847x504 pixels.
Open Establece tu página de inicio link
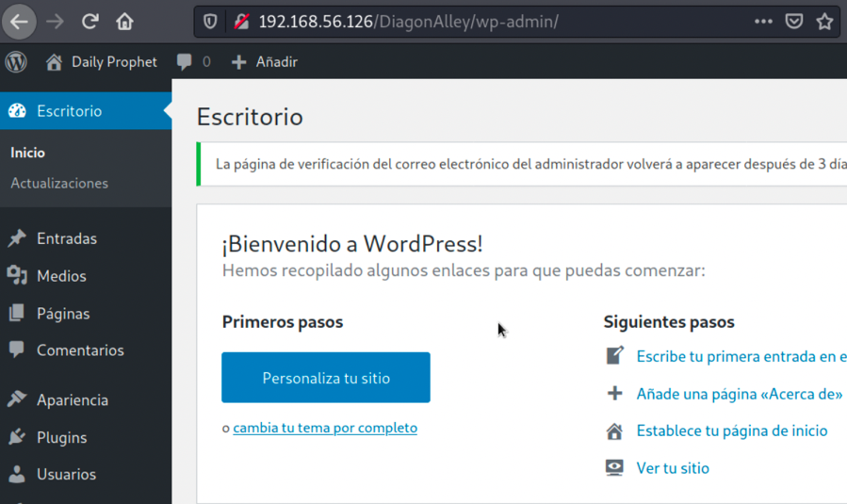point(732,431)
